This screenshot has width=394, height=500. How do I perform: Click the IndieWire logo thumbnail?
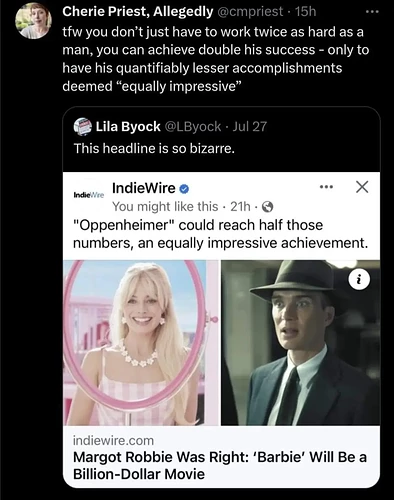[x=88, y=195]
